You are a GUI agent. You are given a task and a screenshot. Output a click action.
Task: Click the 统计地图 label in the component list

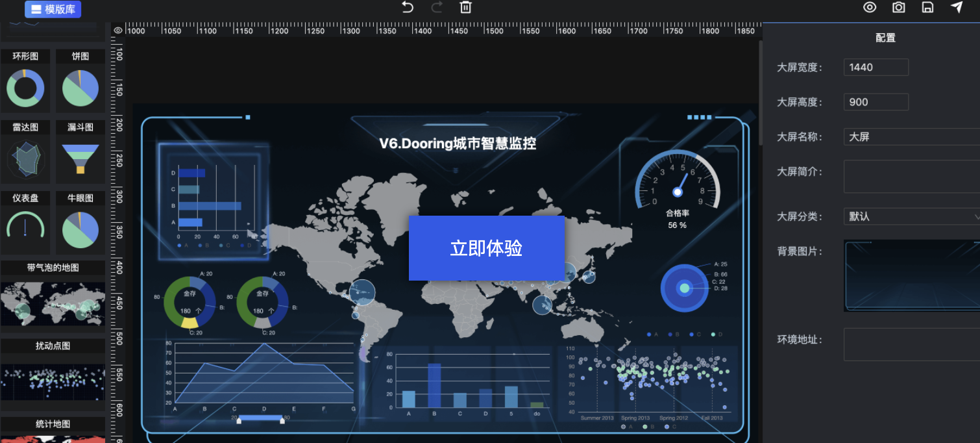coord(53,424)
